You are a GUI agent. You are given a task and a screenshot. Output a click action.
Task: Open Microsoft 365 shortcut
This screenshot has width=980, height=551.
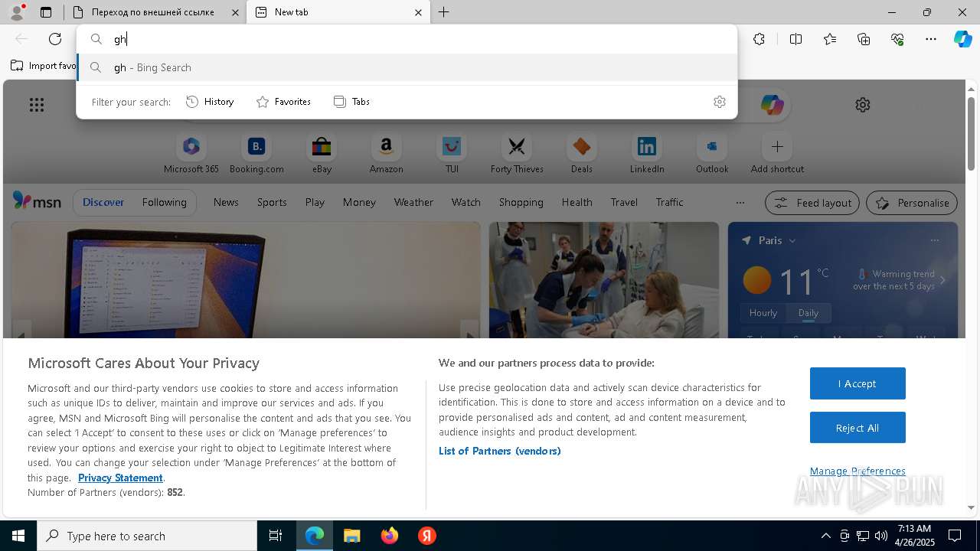pos(191,153)
